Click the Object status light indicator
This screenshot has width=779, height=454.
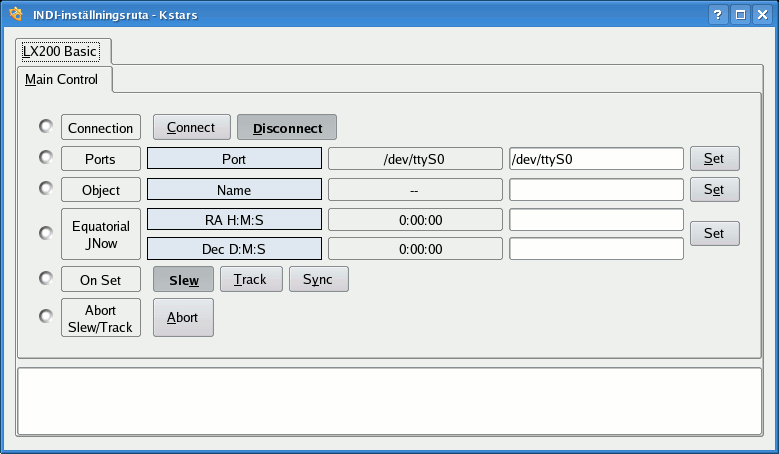coord(45,188)
